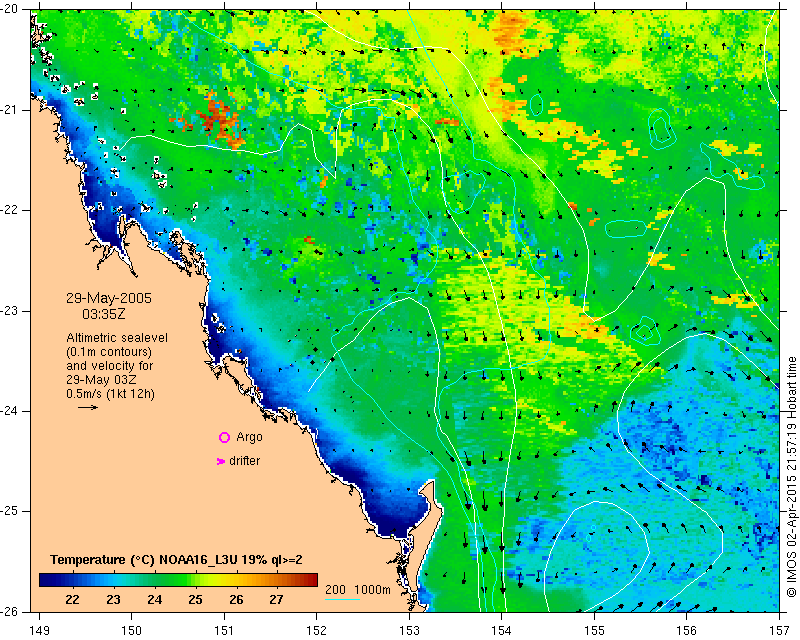Image resolution: width=800 pixels, height=640 pixels.
Task: Click the latitude axis label -26
Action: pyautogui.click(x=9, y=611)
